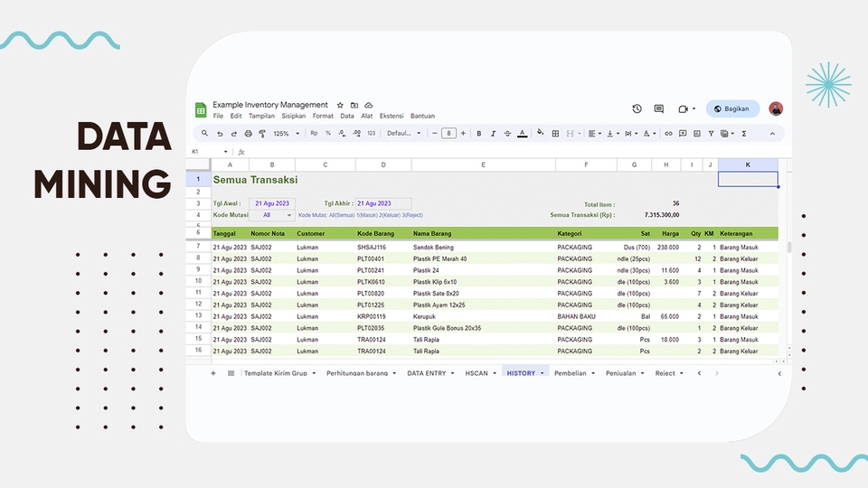Open the Name box dropdown arrow
The height and width of the screenshot is (488, 868).
pos(225,152)
